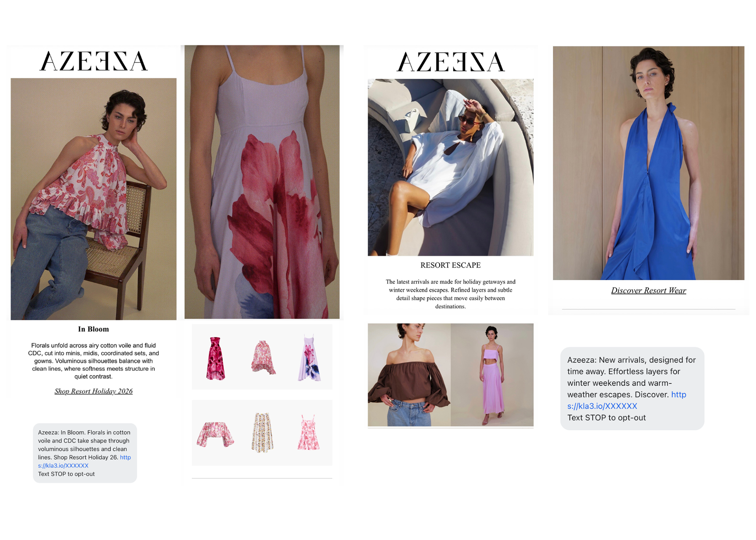
Task: Click the blue halter dress hero image
Action: click(649, 163)
